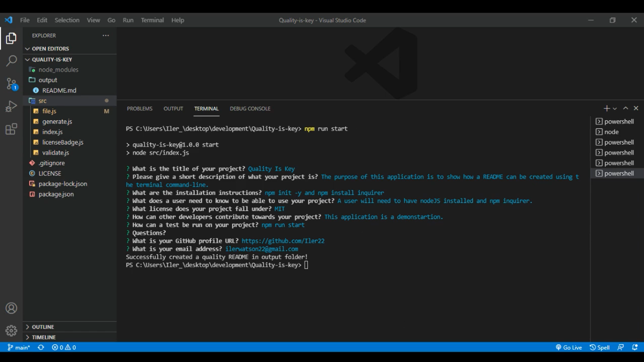The height and width of the screenshot is (362, 644).
Task: Switch to the Debug Console tab
Action: 250,108
